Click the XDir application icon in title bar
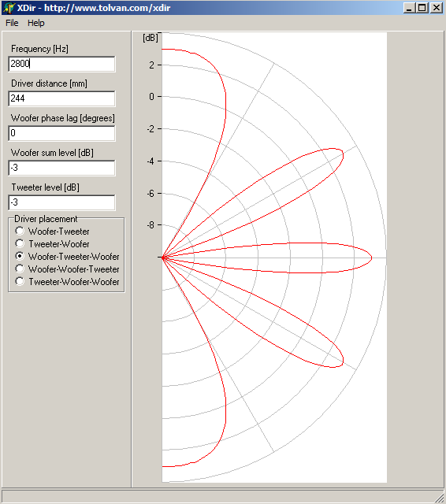 click(x=9, y=8)
